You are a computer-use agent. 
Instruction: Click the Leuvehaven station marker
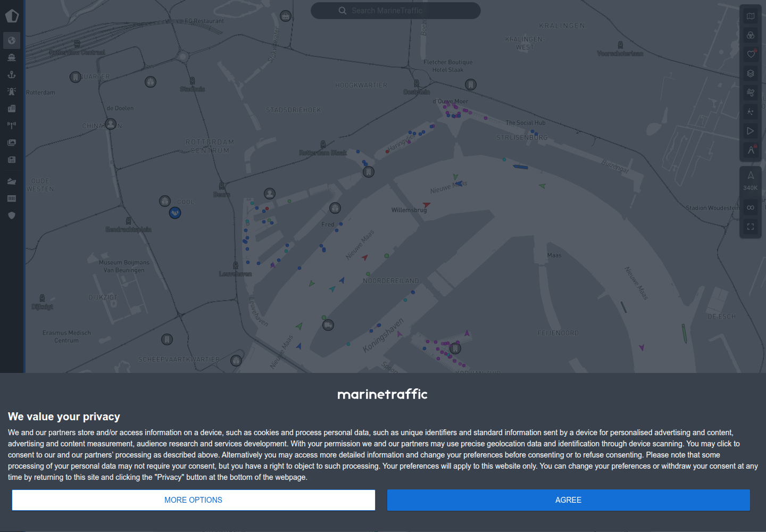(x=236, y=265)
